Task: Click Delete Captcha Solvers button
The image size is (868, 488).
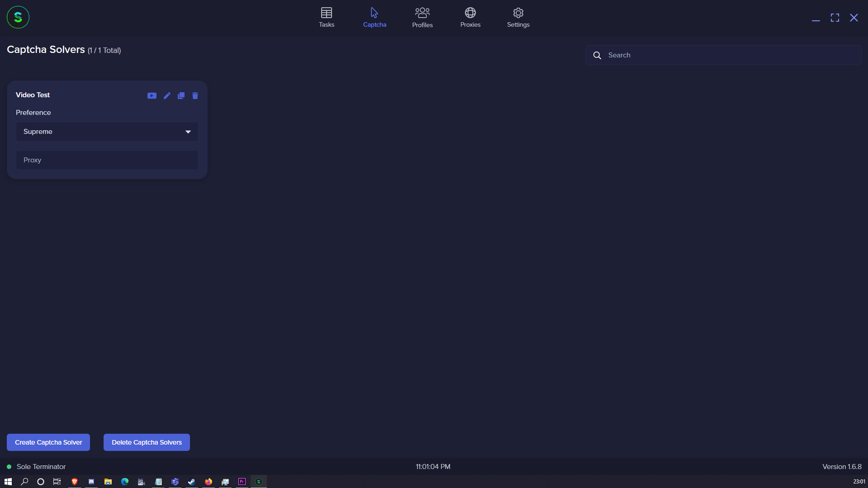Action: pos(147,442)
